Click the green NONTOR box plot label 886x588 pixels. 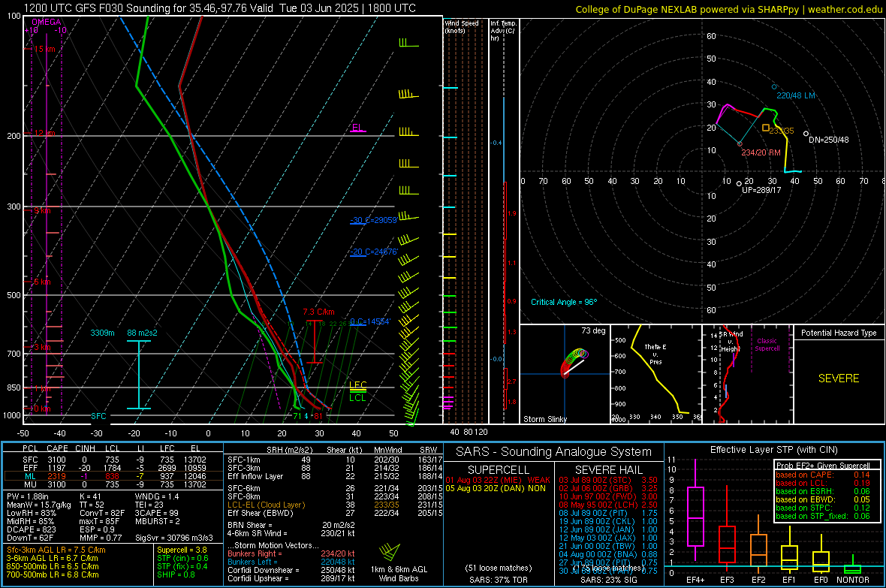[853, 580]
